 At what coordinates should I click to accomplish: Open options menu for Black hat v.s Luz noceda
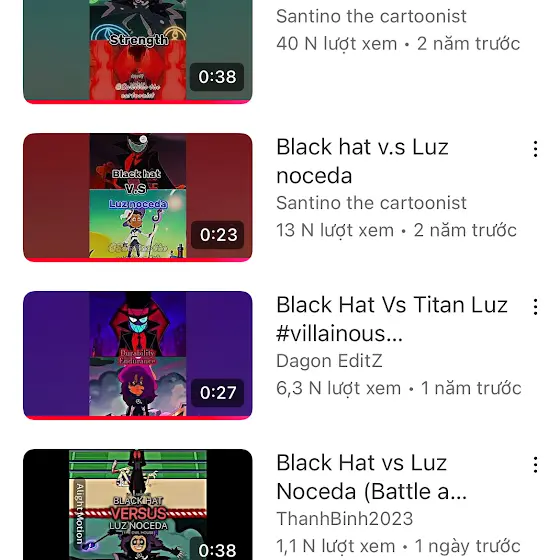(x=535, y=149)
